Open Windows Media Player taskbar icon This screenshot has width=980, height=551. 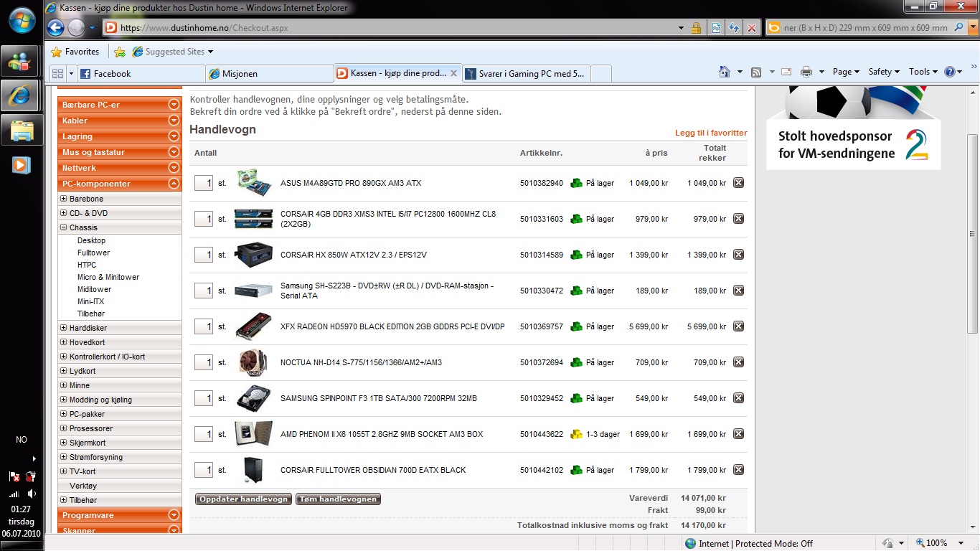[22, 165]
